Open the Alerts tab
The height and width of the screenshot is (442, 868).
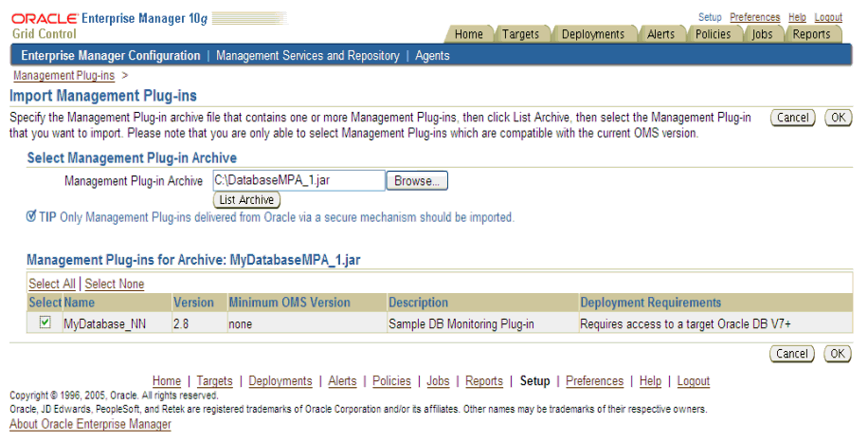(660, 34)
